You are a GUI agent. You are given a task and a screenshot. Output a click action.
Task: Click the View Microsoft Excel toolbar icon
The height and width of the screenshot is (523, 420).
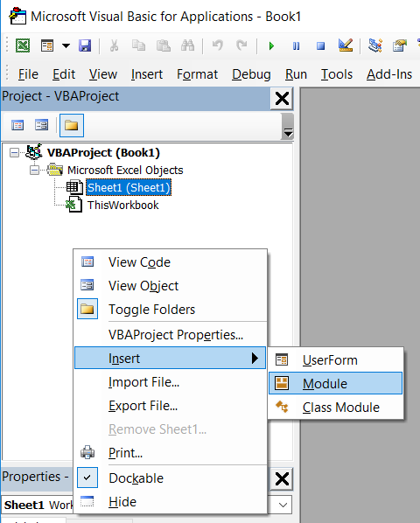coord(23,45)
